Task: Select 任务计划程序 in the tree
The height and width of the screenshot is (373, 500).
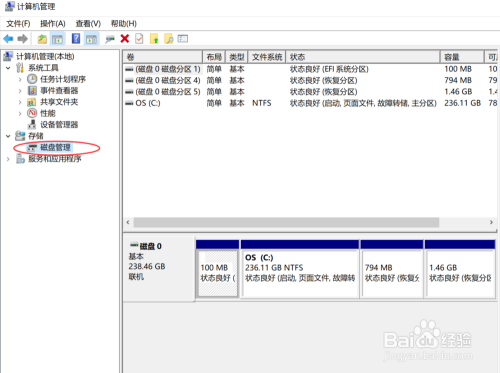Action: click(63, 79)
